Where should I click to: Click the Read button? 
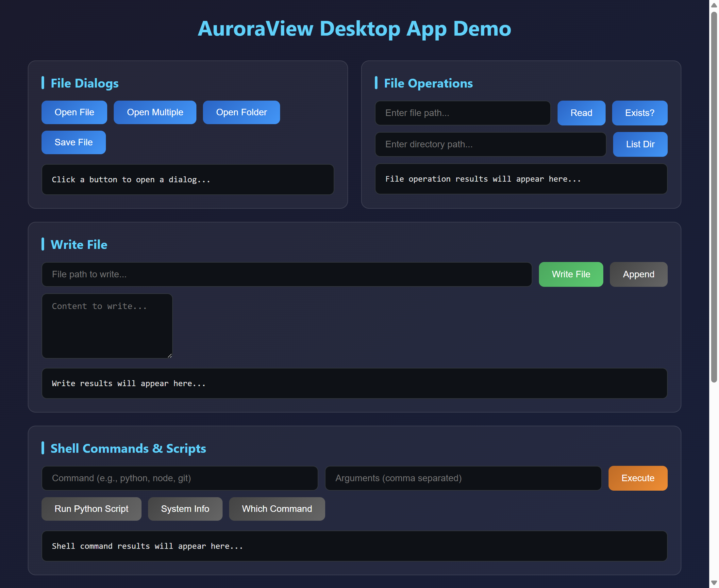click(581, 113)
